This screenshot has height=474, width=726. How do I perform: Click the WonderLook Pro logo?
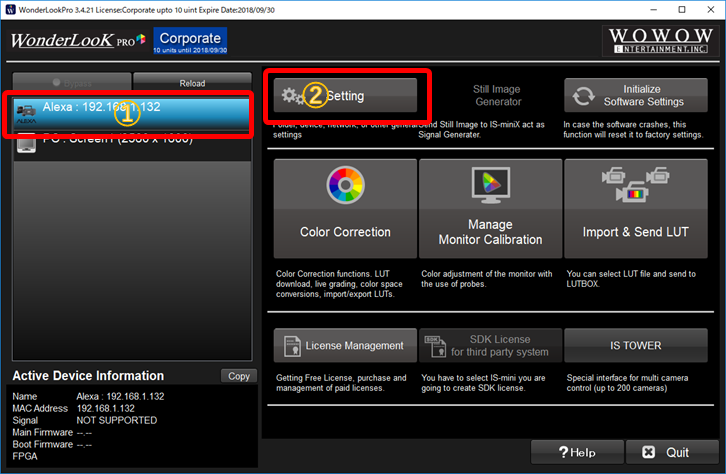click(78, 40)
